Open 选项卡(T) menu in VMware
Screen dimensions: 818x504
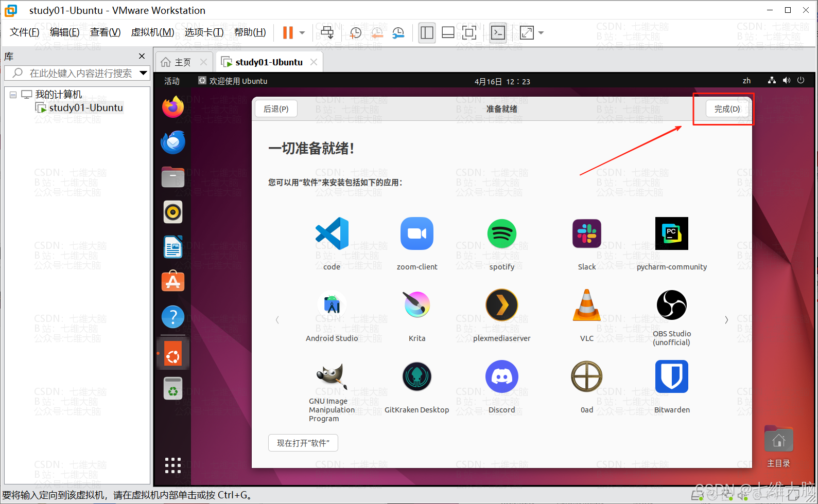pos(204,32)
